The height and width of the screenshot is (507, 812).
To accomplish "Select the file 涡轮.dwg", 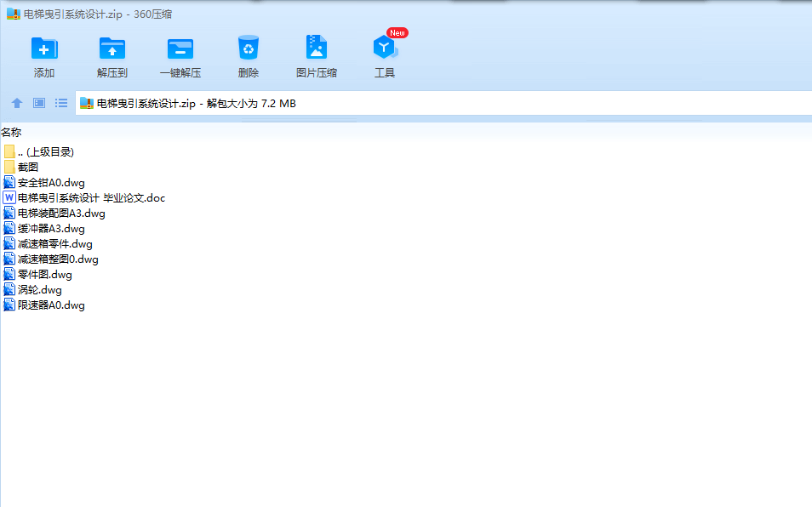I will tap(40, 290).
